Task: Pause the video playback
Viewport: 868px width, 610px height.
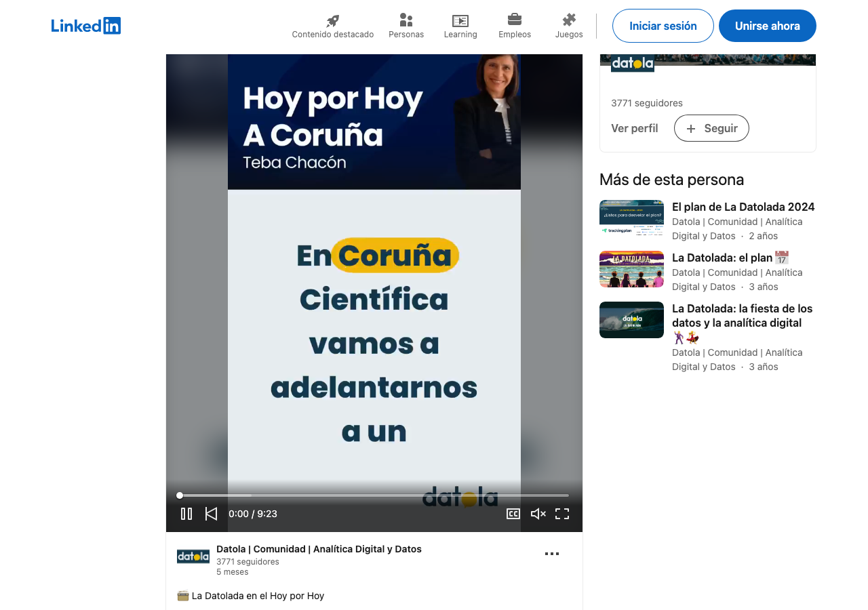Action: [186, 514]
